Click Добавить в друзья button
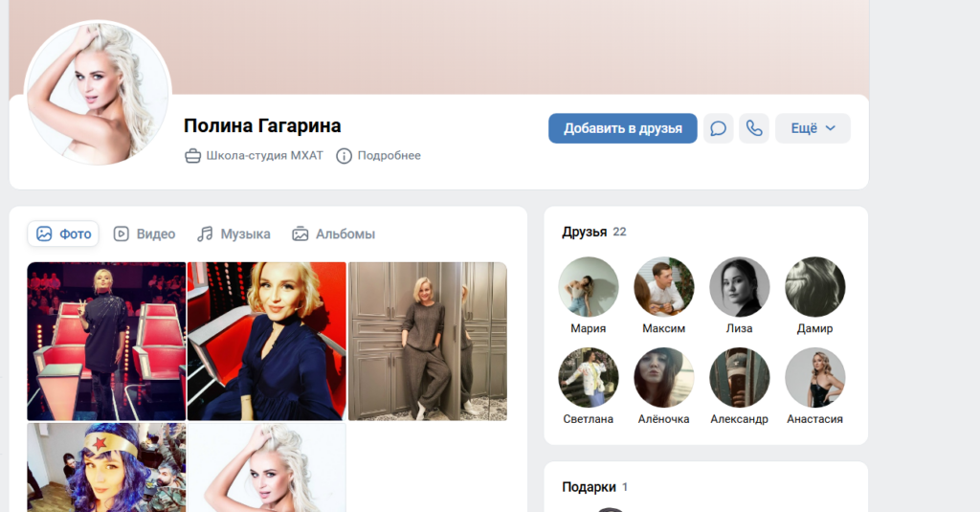Image resolution: width=980 pixels, height=512 pixels. [x=622, y=128]
